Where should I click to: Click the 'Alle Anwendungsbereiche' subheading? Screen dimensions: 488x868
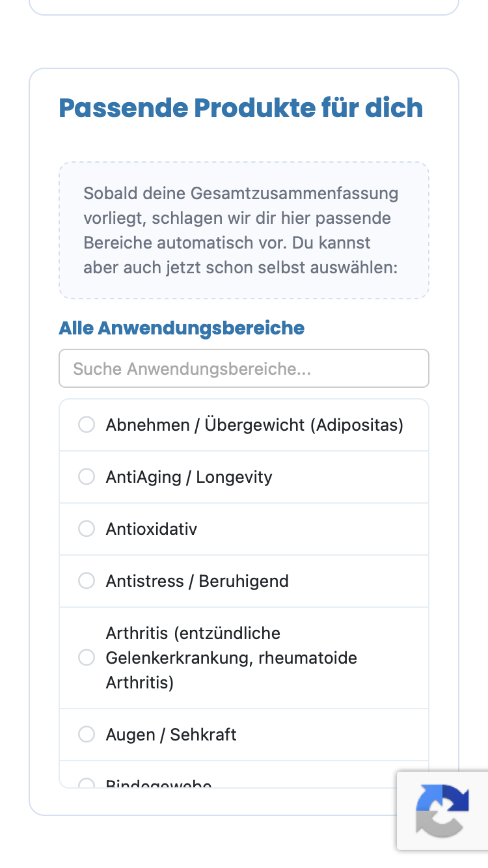(x=182, y=328)
